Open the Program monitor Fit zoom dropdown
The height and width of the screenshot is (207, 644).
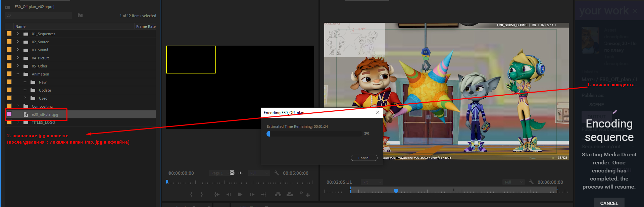click(x=372, y=182)
